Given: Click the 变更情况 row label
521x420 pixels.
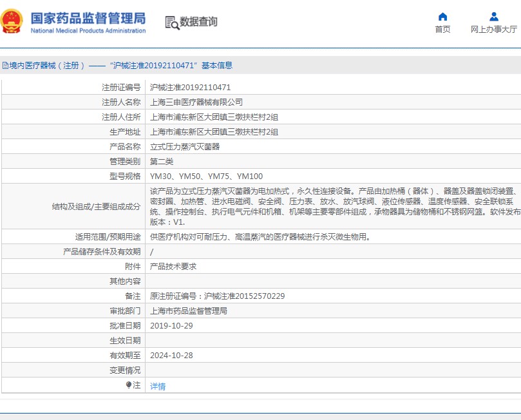Looking at the screenshot, I should tap(126, 370).
